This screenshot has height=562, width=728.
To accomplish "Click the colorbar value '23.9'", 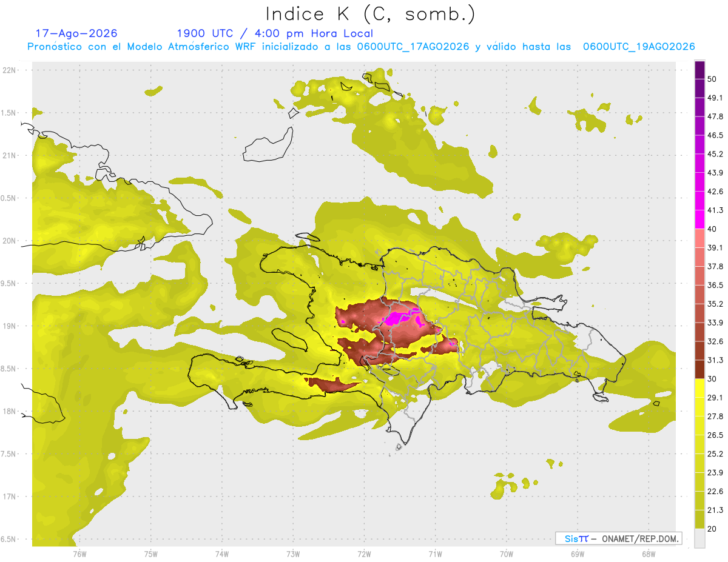I will 716,473.
